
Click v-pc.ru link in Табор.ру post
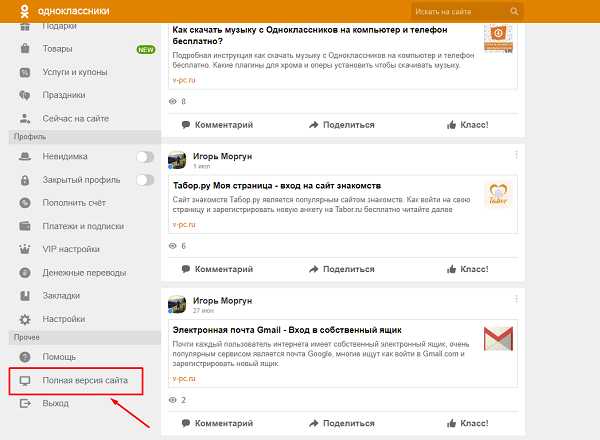point(184,225)
